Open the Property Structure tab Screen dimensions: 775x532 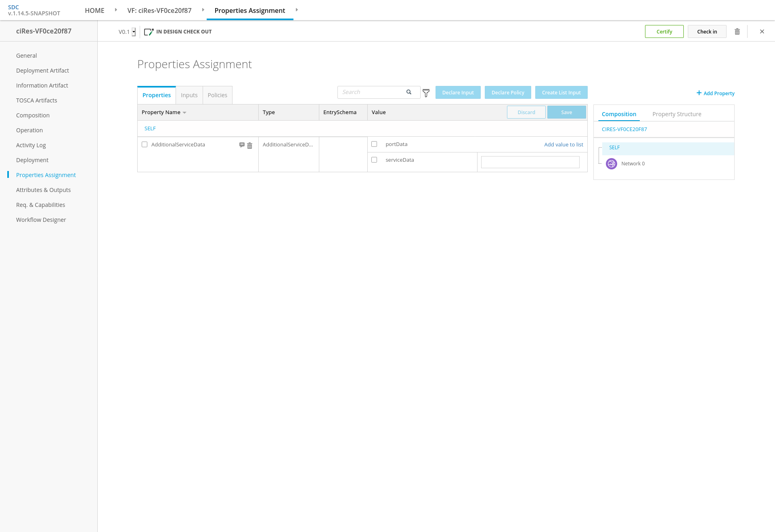(677, 114)
